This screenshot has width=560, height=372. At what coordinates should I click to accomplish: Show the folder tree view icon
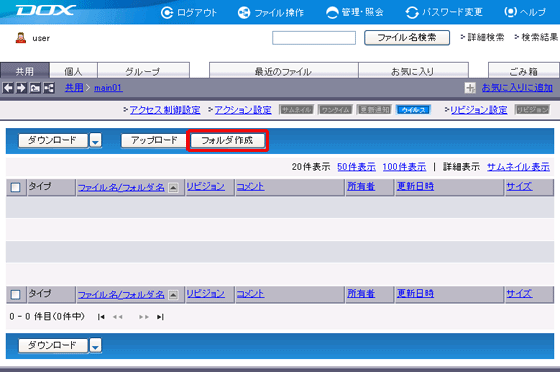click(49, 87)
